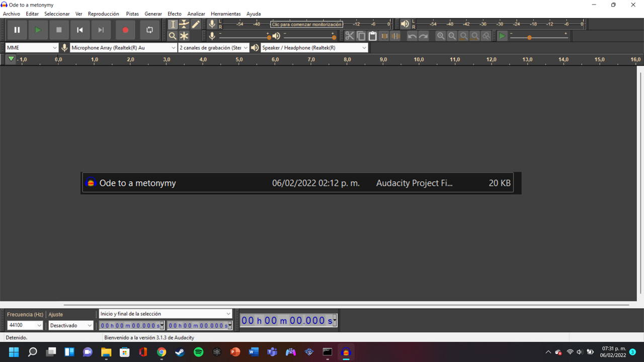The width and height of the screenshot is (644, 362).
Task: Open the Seleccionar menu
Action: [x=57, y=14]
